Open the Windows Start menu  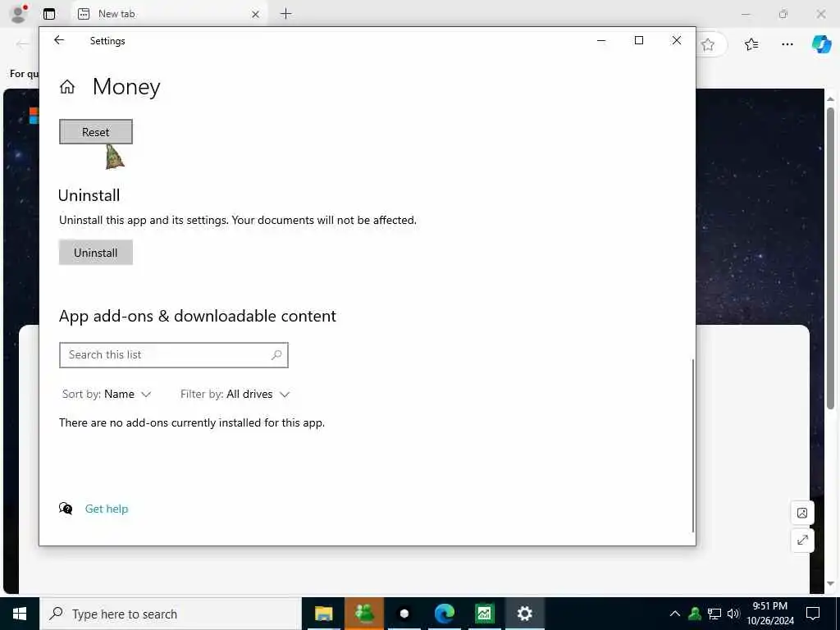click(20, 614)
